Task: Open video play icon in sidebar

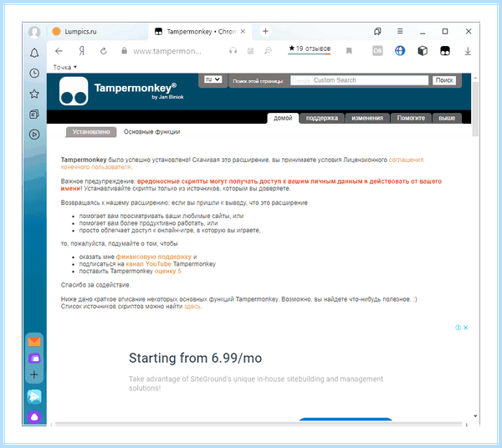Action: point(34,135)
